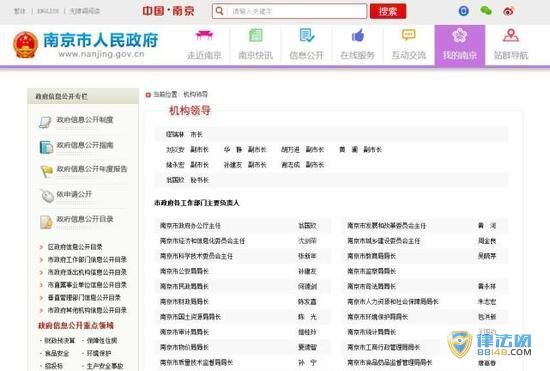Viewport: 550px width, 371px height.
Task: Expand 市政府派出机构信息公开目录 item
Action: coord(87,272)
